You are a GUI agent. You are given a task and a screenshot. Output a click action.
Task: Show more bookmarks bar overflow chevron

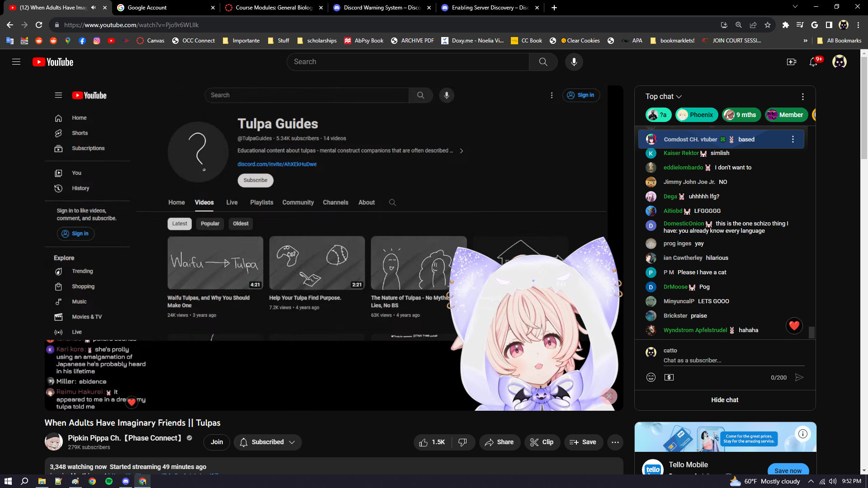pyautogui.click(x=806, y=41)
